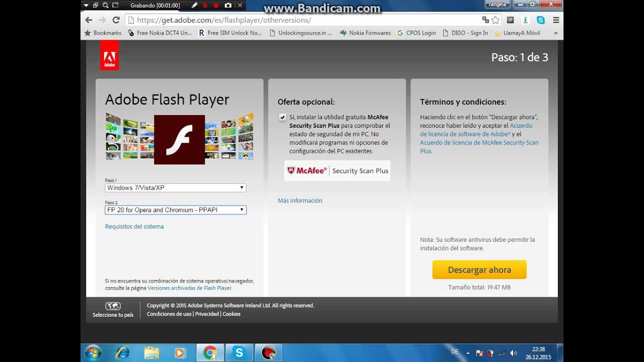The width and height of the screenshot is (644, 362).
Task: Take a Bandicam screenshot with camera icon
Action: click(x=228, y=6)
